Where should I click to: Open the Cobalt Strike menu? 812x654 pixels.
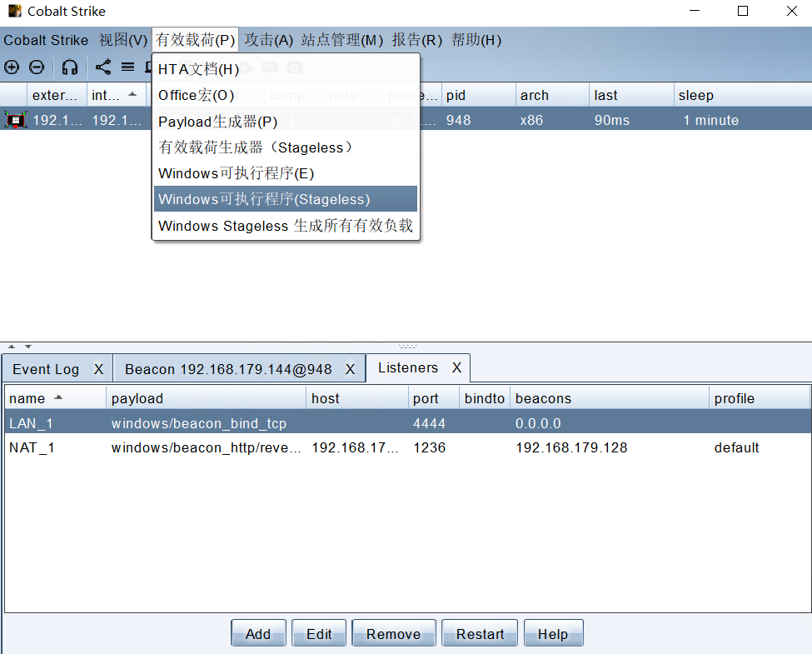click(x=46, y=40)
